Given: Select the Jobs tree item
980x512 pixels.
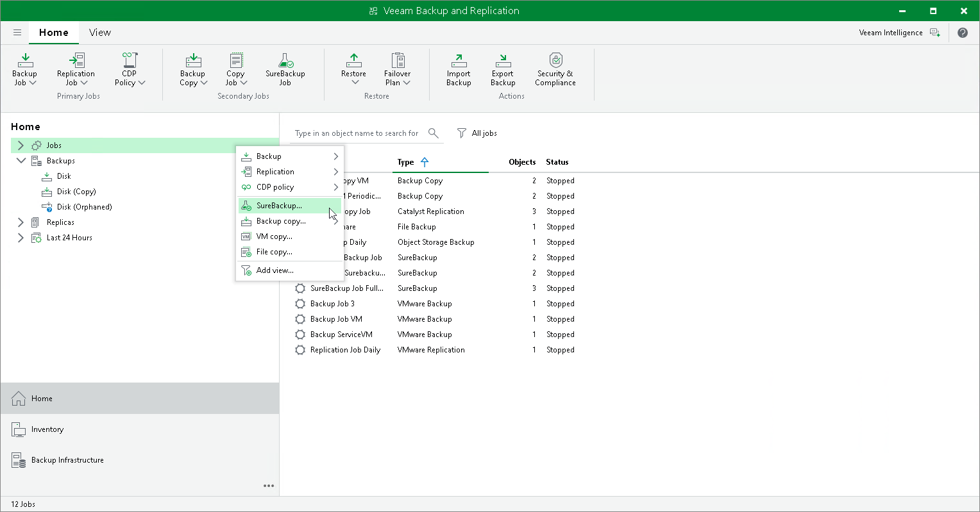Looking at the screenshot, I should click(145, 145).
